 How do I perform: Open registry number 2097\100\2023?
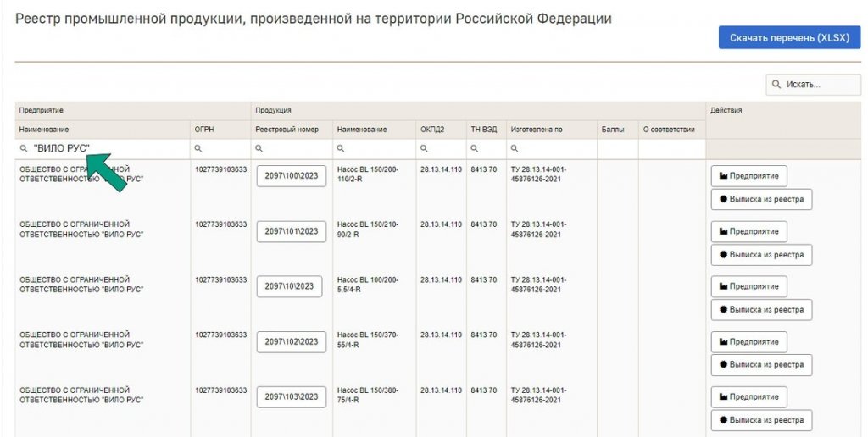pyautogui.click(x=292, y=176)
